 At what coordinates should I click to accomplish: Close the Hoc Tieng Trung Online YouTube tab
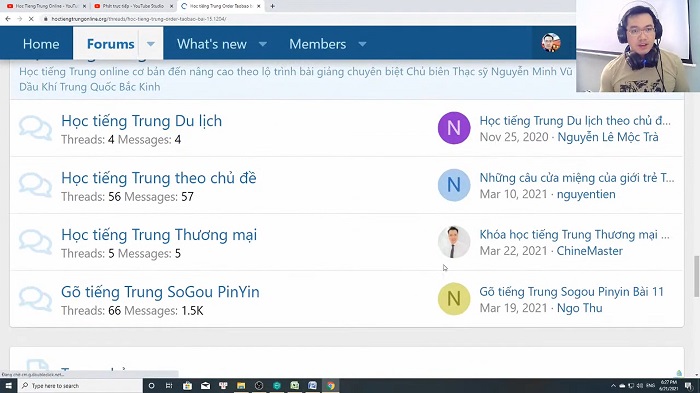(84, 6)
